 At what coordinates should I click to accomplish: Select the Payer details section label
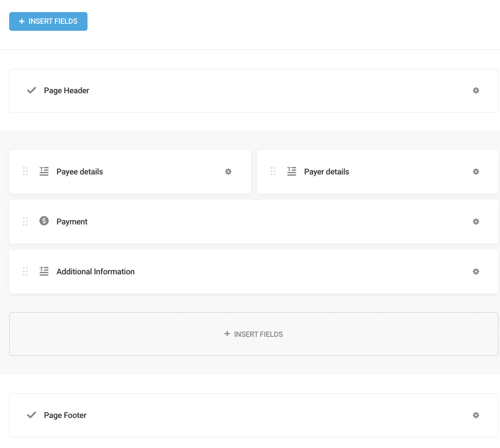pos(327,172)
